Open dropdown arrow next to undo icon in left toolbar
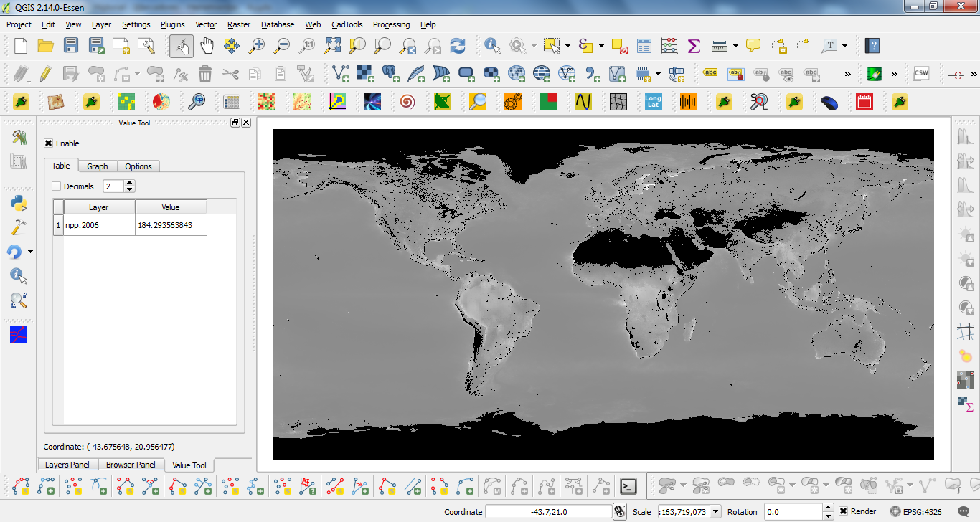This screenshot has width=980, height=522. point(30,252)
